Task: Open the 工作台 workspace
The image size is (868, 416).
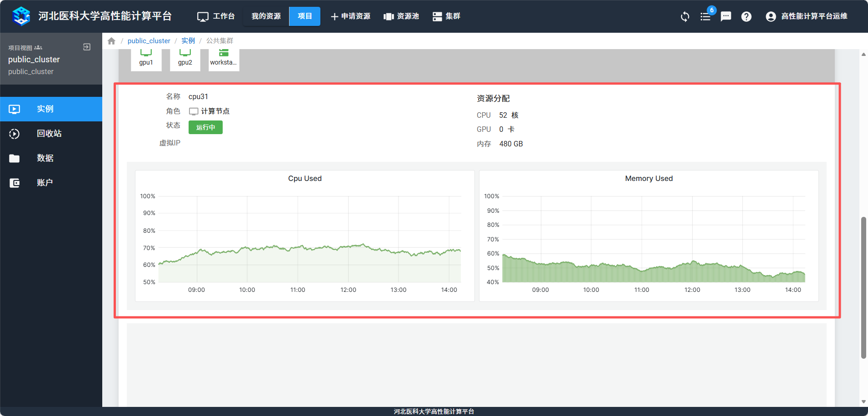Action: click(216, 16)
